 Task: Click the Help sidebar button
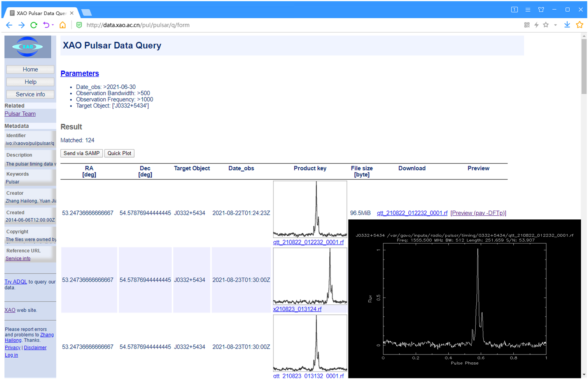pos(30,82)
